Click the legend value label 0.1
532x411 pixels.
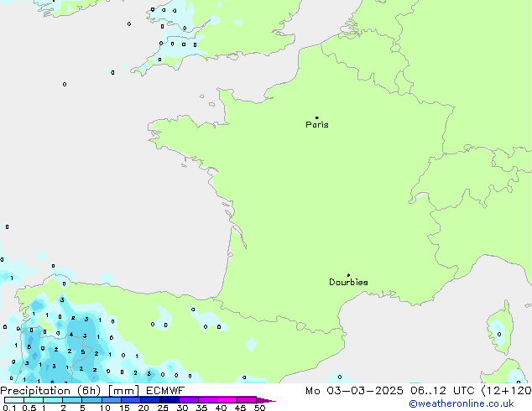(9, 408)
